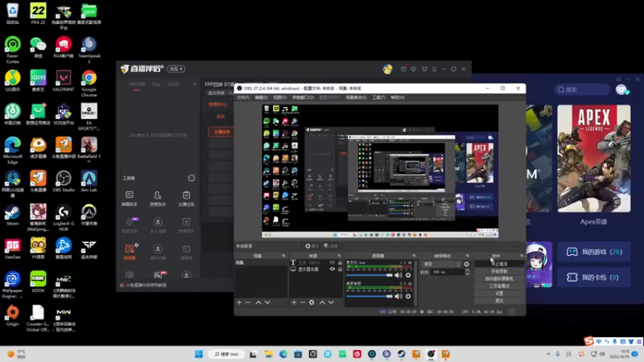Move source up in OBS Sources panel
This screenshot has height=362, width=644.
[x=323, y=302]
